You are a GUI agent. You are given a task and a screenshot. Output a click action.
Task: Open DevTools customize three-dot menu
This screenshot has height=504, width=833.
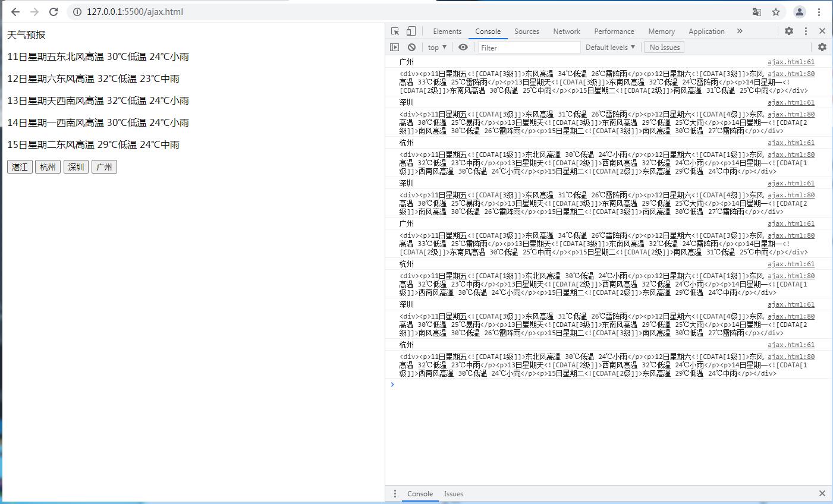tap(806, 31)
